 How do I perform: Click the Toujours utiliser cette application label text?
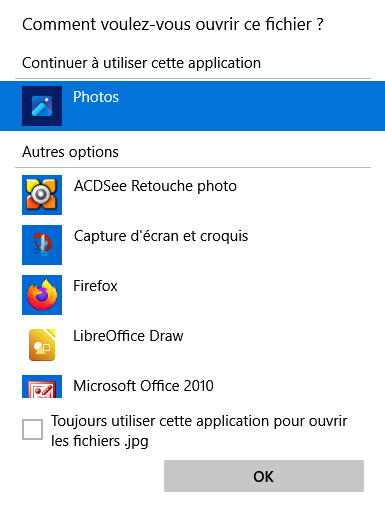tap(199, 431)
